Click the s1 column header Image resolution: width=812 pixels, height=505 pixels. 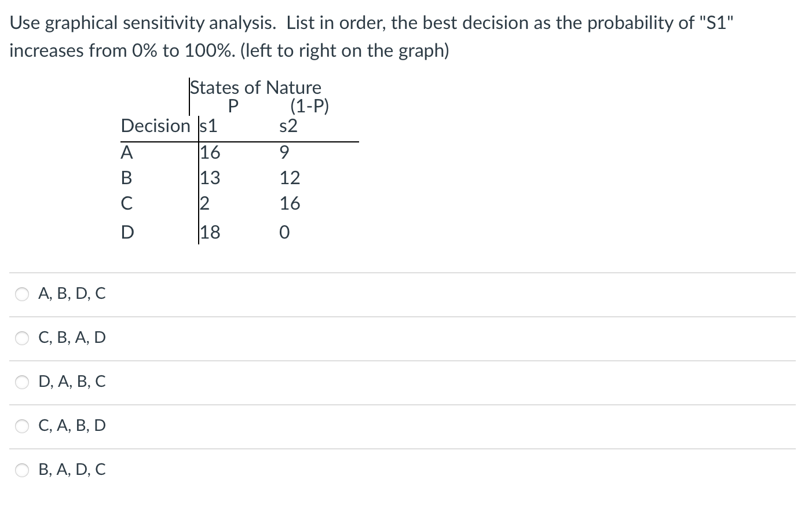209,126
